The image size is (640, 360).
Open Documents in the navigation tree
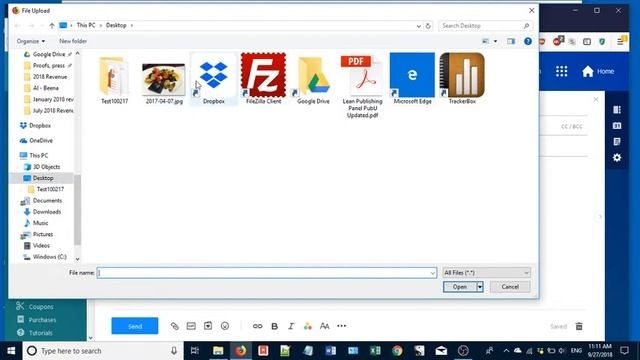[x=47, y=200]
